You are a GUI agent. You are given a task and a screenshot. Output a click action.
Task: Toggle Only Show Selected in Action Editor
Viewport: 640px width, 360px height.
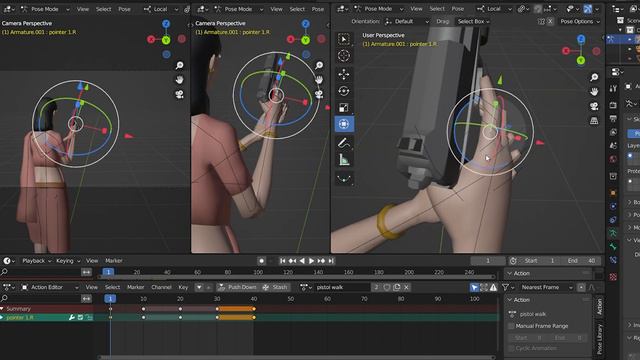(x=474, y=287)
